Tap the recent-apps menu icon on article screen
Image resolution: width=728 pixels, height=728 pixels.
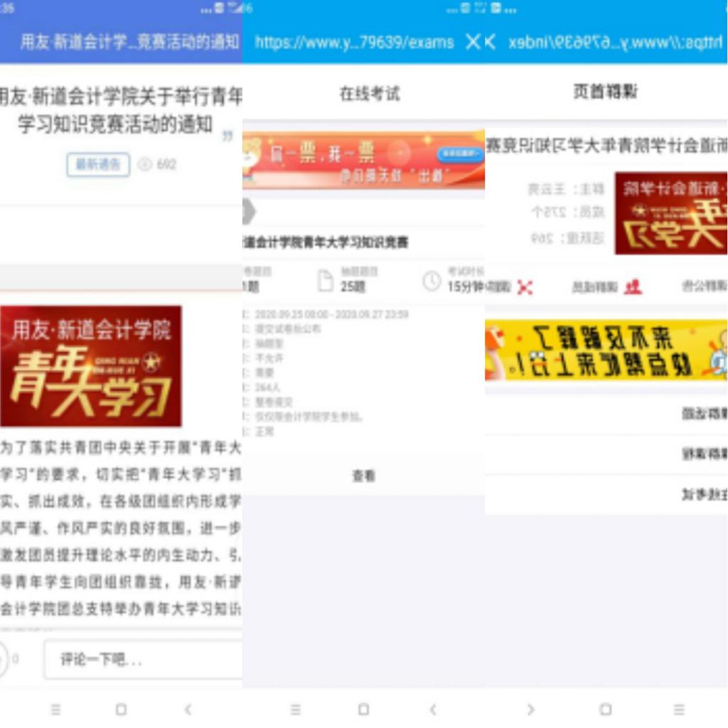(x=56, y=709)
